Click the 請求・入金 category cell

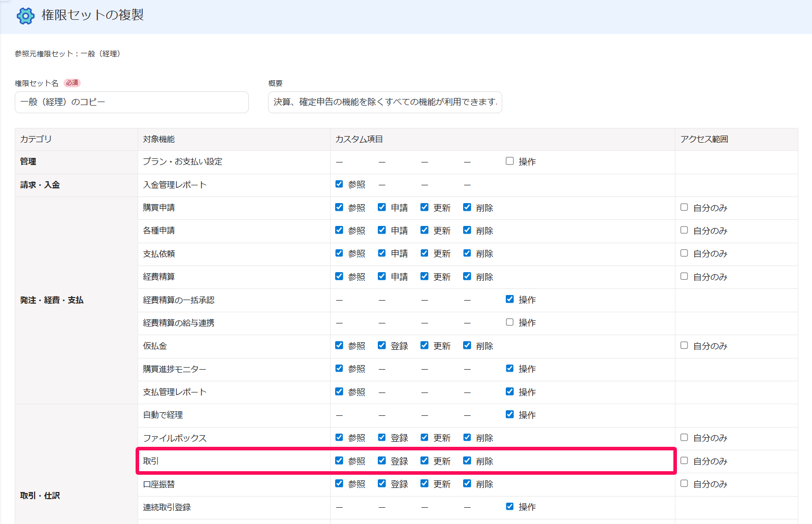click(76, 185)
